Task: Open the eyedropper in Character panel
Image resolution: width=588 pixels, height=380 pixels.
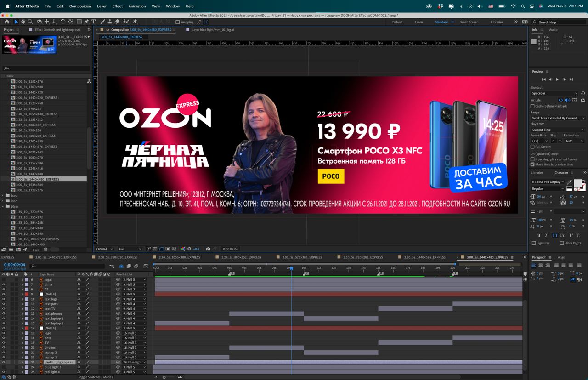Action: click(x=569, y=182)
